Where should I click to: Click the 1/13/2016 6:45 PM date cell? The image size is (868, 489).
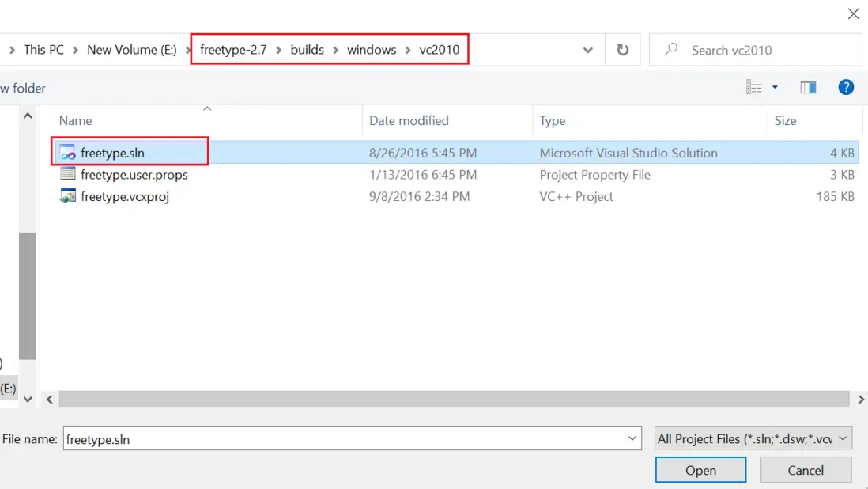[x=423, y=174]
